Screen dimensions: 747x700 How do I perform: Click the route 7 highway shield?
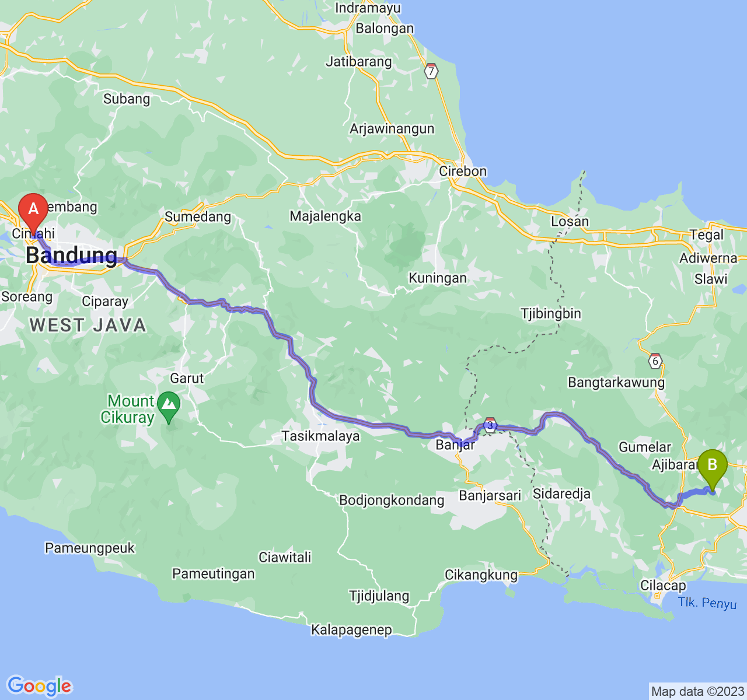(431, 71)
